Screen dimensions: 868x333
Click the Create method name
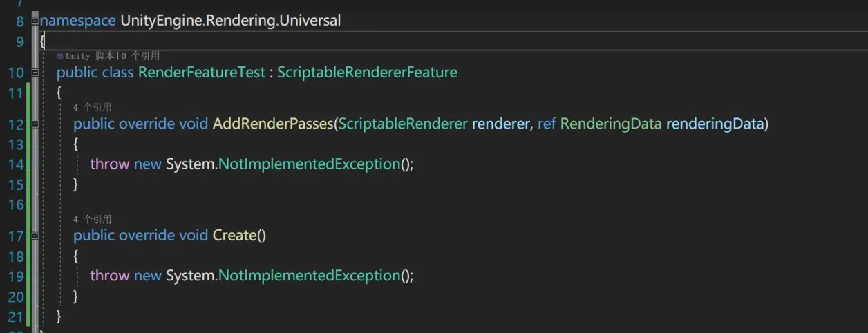(x=234, y=236)
